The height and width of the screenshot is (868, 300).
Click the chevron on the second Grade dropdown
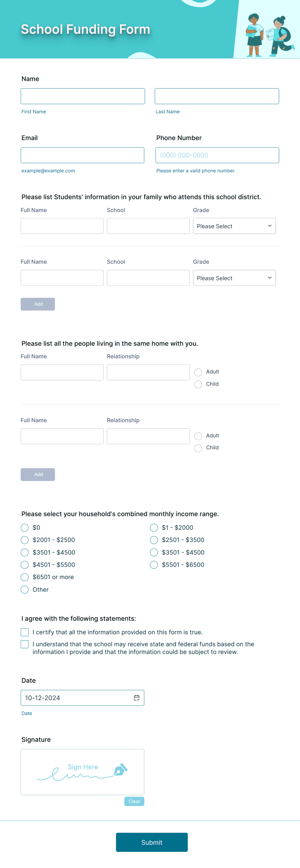269,278
